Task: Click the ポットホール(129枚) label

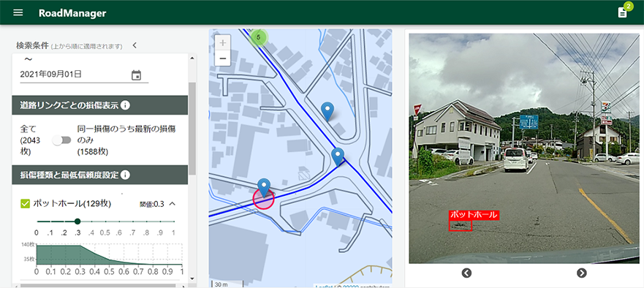Action: [72, 203]
